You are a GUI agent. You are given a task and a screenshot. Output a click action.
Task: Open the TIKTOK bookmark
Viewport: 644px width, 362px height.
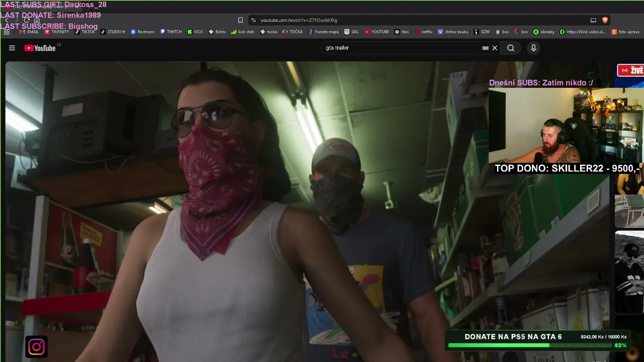click(85, 32)
